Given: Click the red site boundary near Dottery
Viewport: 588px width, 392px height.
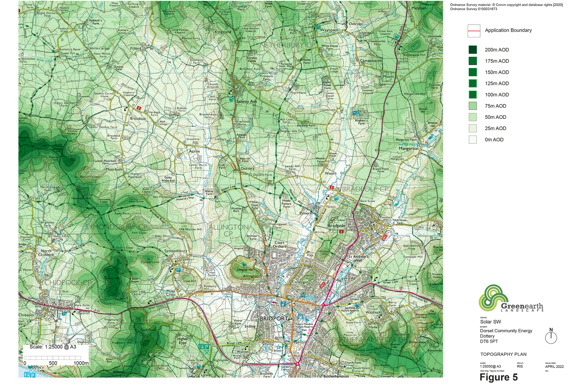Looking at the screenshot, I should pos(233,167).
